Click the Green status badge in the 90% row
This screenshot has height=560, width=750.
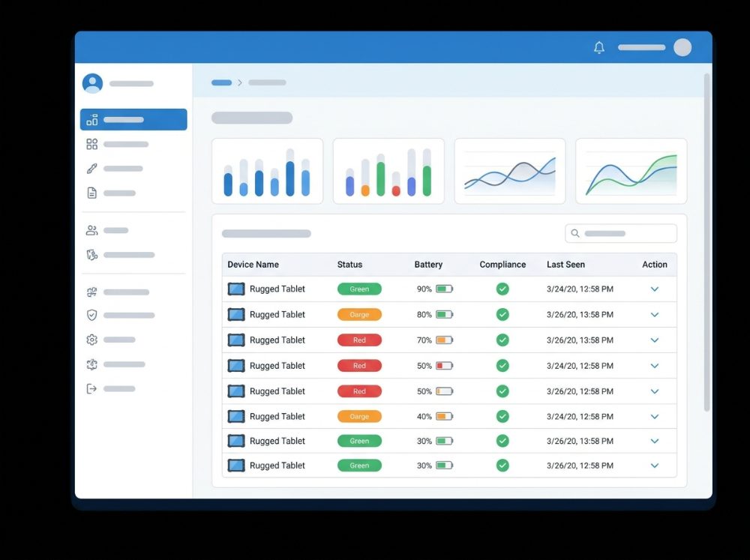pos(359,289)
